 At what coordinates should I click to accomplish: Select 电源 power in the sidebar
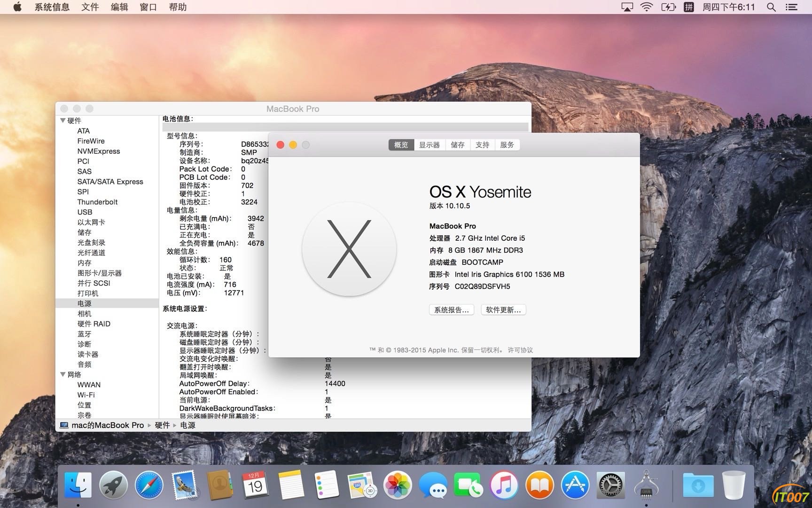[x=107, y=303]
